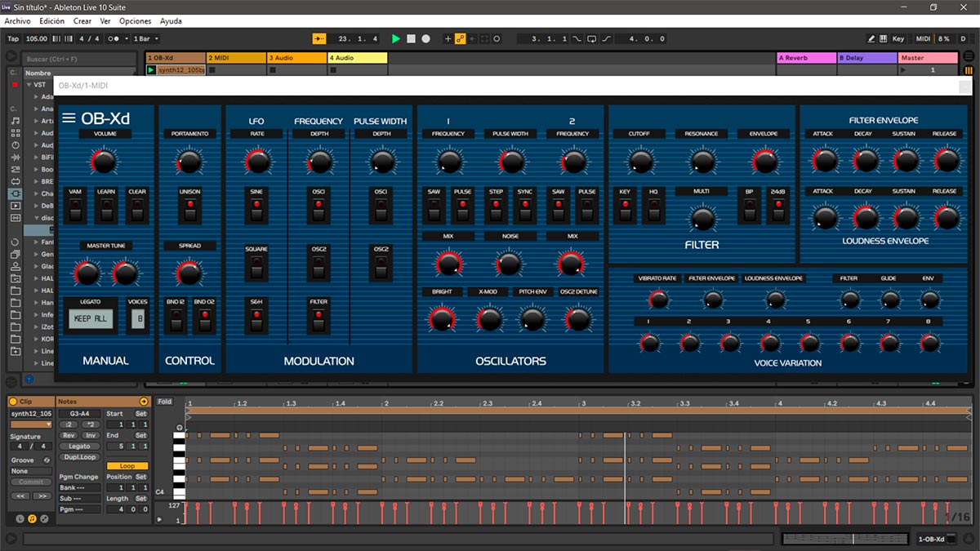Open the Groove None chooser
980x551 pixels.
click(x=31, y=471)
